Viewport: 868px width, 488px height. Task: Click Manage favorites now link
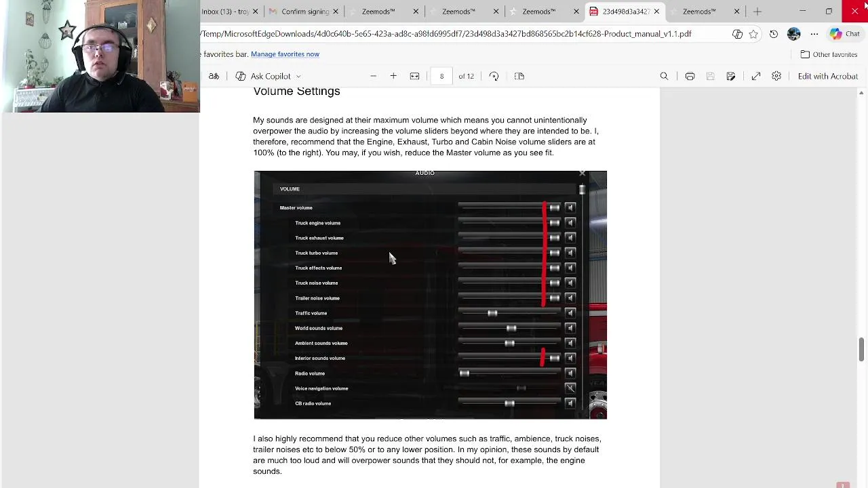click(285, 54)
